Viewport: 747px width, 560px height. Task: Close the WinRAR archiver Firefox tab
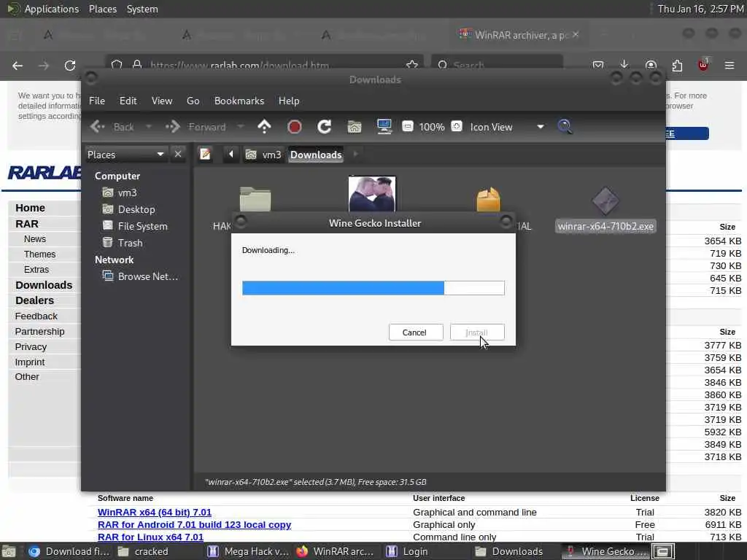576,34
